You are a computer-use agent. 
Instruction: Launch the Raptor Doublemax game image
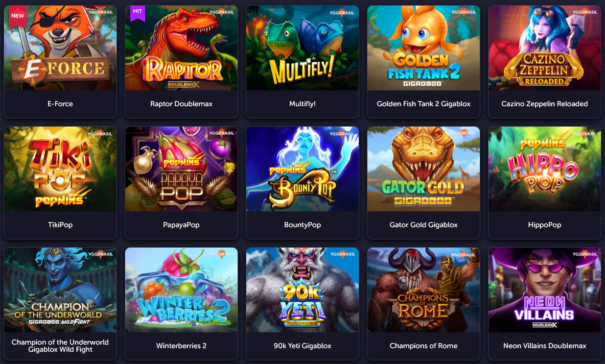point(181,48)
